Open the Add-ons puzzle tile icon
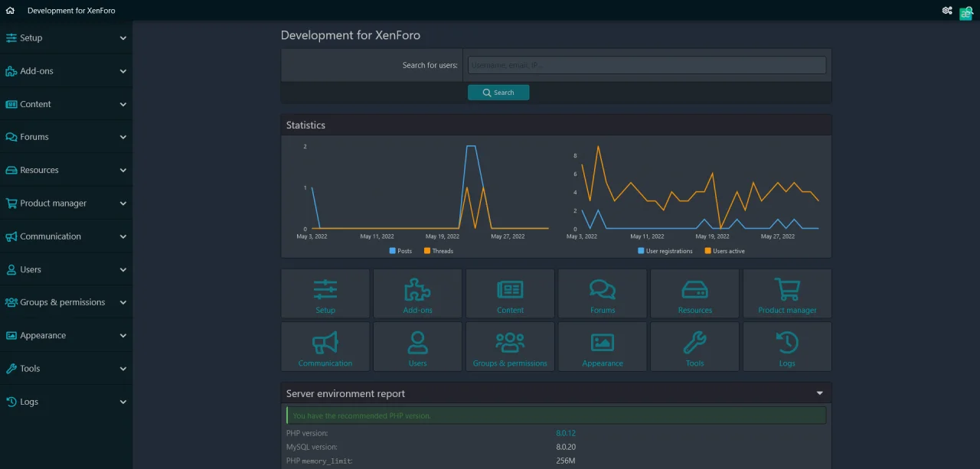Image resolution: width=980 pixels, height=469 pixels. pyautogui.click(x=417, y=290)
